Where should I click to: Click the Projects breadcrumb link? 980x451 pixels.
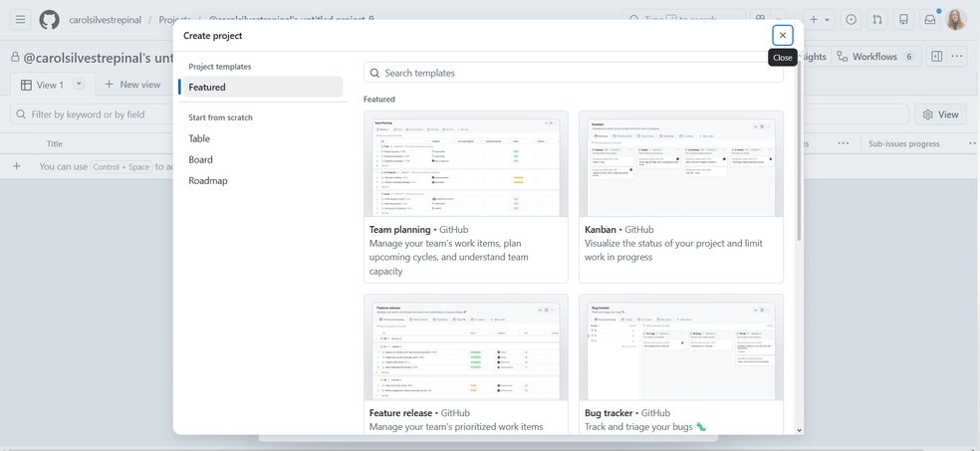click(174, 20)
